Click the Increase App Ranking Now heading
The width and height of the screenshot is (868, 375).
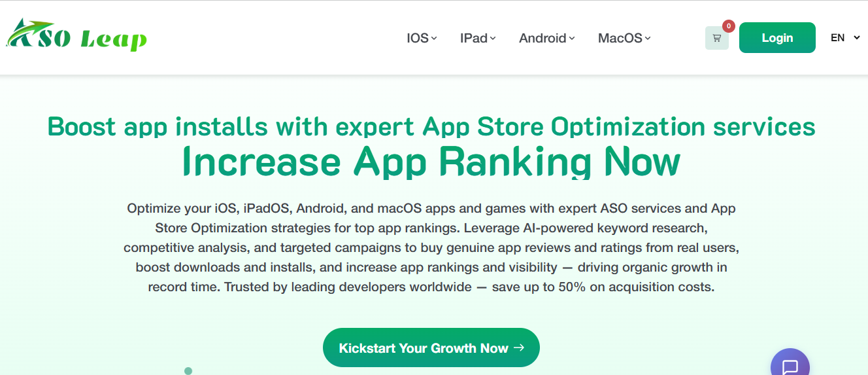coord(431,162)
